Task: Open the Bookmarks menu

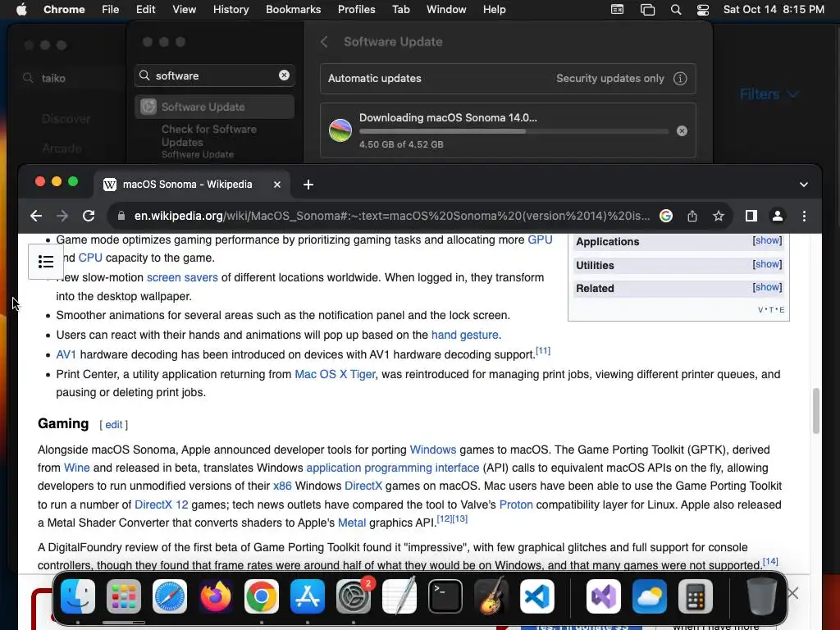Action: point(293,10)
